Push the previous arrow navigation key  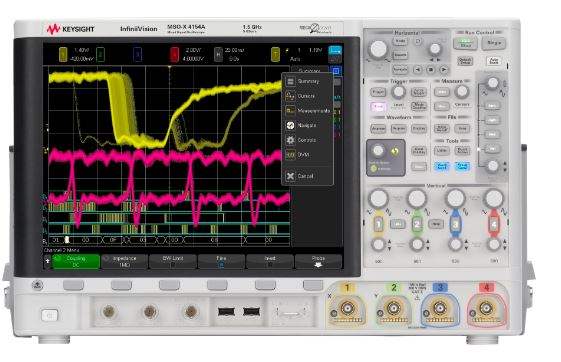click(418, 69)
